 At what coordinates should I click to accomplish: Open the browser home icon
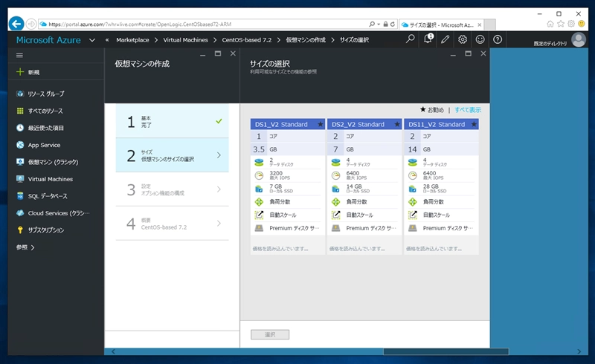pyautogui.click(x=550, y=25)
